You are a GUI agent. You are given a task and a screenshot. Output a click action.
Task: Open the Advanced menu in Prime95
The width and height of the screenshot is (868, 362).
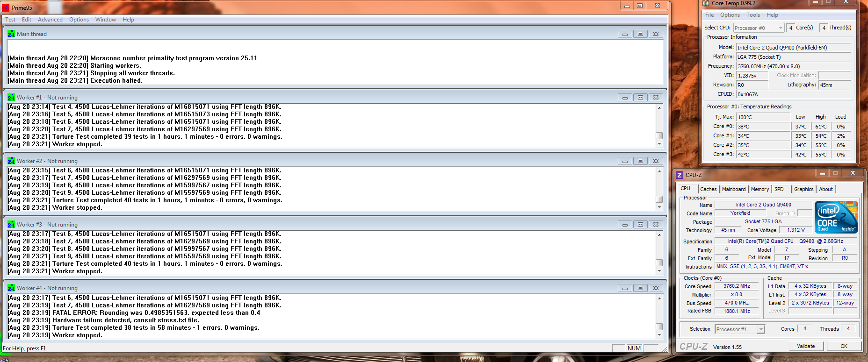[x=50, y=20]
